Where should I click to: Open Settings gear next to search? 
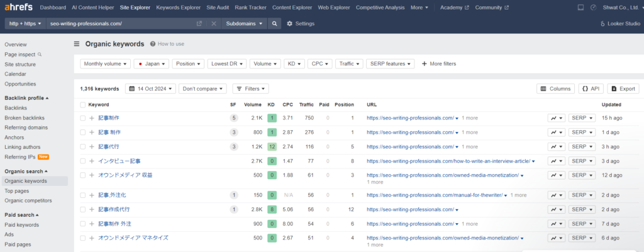pos(300,23)
